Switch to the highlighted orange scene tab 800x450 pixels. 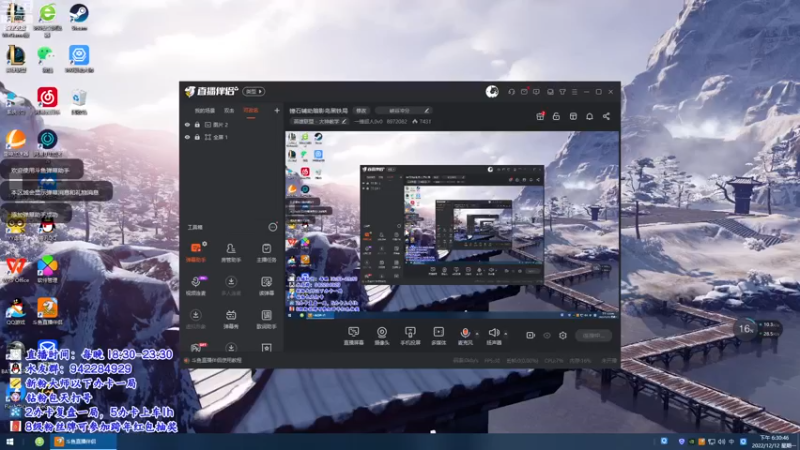pyautogui.click(x=251, y=111)
